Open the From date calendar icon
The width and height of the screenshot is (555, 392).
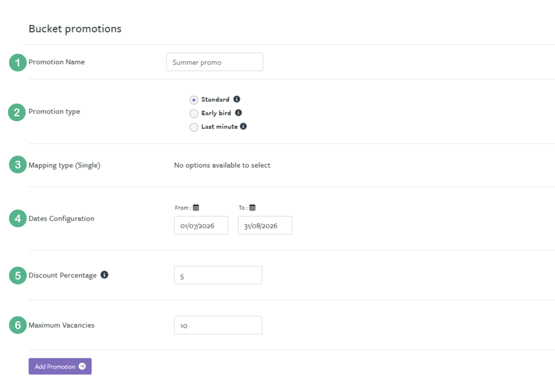pyautogui.click(x=196, y=207)
